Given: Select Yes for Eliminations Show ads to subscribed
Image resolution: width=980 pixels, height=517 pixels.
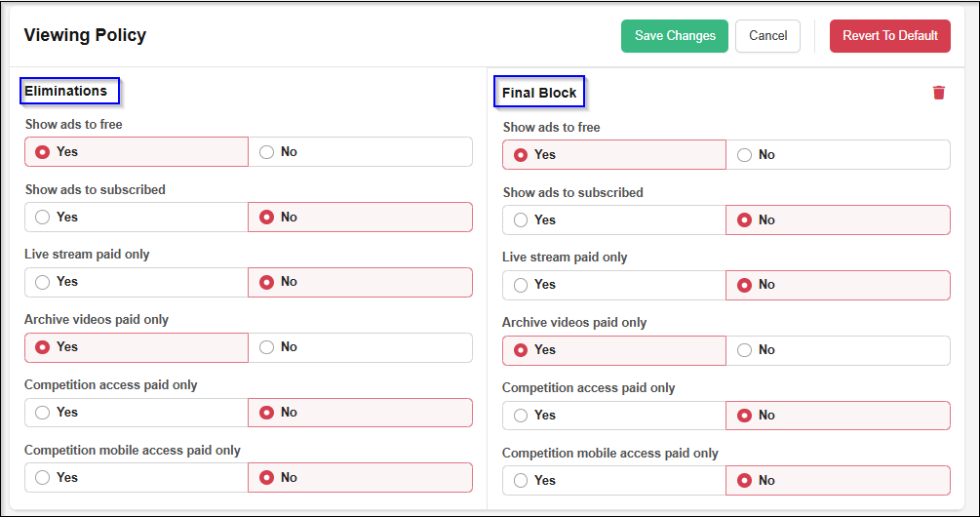Looking at the screenshot, I should pyautogui.click(x=43, y=218).
